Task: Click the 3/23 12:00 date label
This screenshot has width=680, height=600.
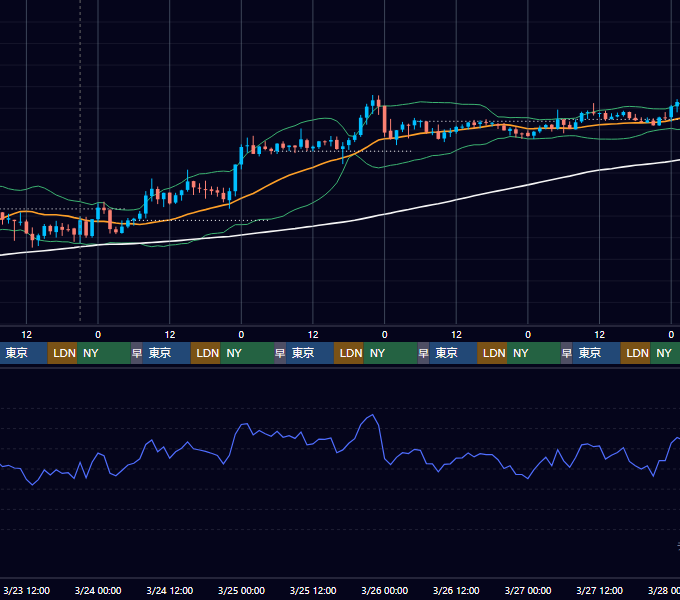Action: click(x=26, y=590)
